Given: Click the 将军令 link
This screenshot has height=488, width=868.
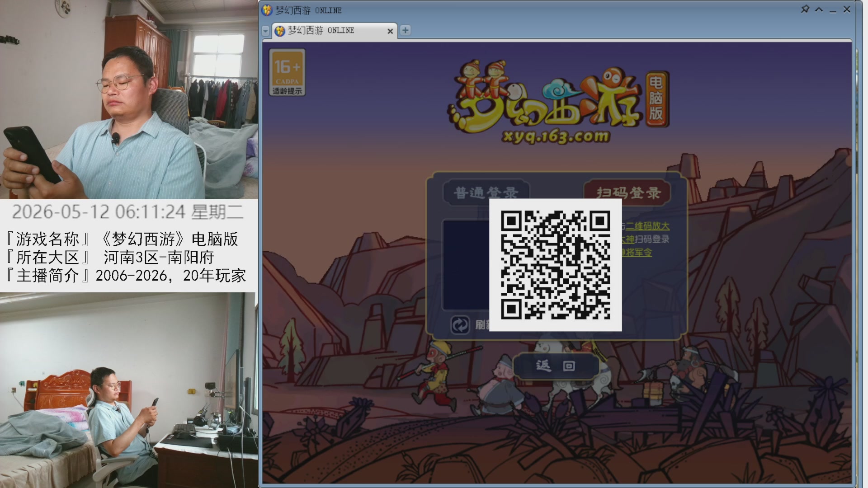Looking at the screenshot, I should (x=637, y=252).
